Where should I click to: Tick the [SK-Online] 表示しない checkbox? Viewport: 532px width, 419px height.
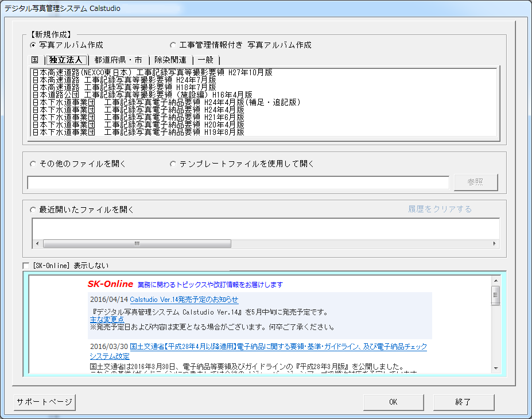coord(26,266)
